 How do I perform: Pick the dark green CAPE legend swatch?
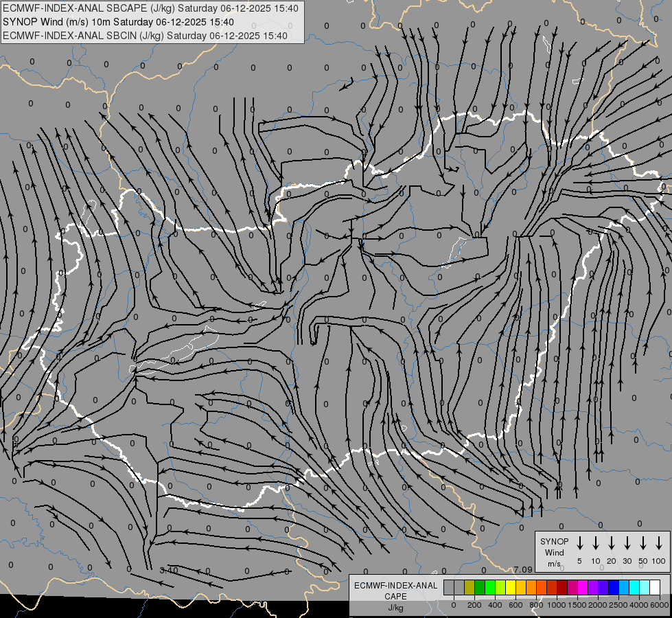coord(480,587)
